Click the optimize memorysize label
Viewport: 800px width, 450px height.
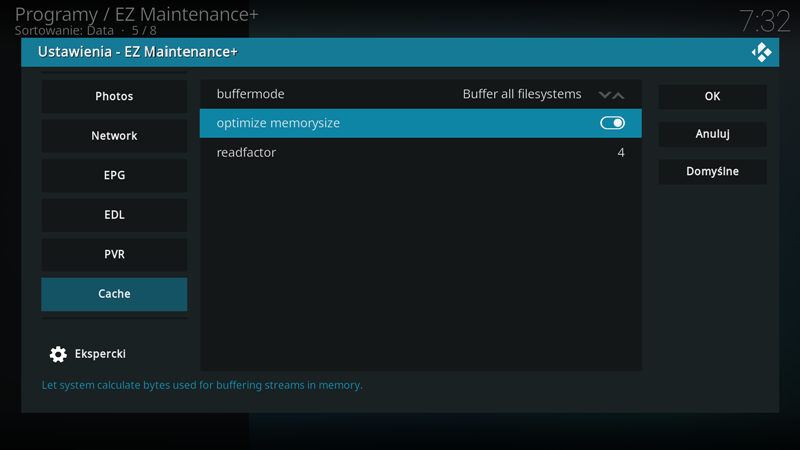[278, 123]
